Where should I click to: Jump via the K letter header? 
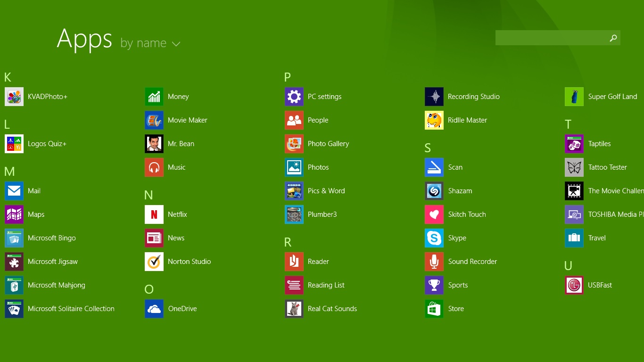8,77
